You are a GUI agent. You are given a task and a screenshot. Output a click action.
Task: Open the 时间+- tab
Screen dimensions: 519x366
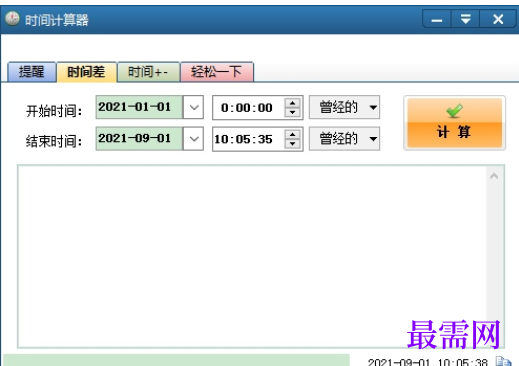[x=149, y=72]
